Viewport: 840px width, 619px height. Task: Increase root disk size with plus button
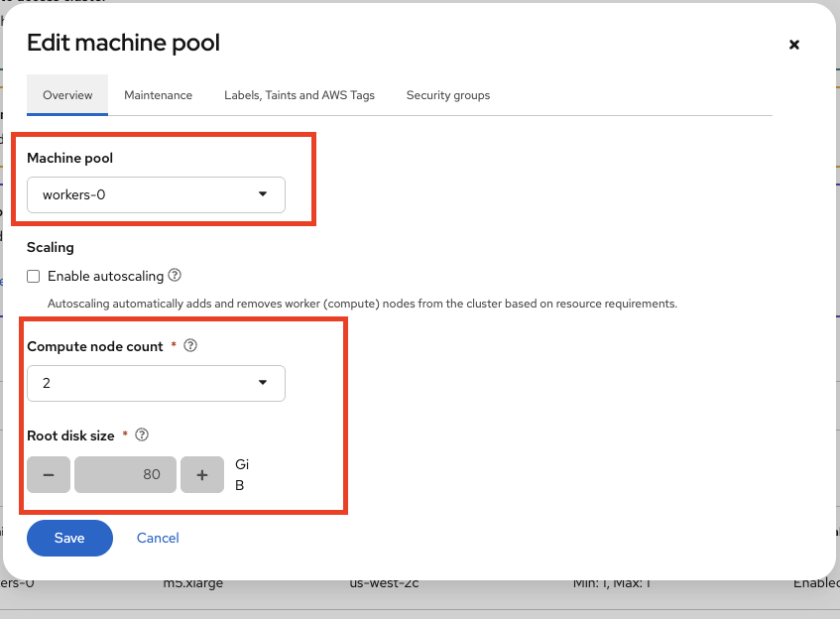click(202, 474)
